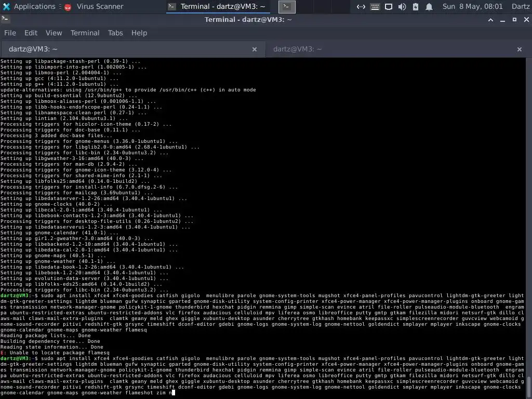Viewport: 532px width, 399px height.
Task: Open the on-screen keyboard tray icon
Action: tap(375, 7)
